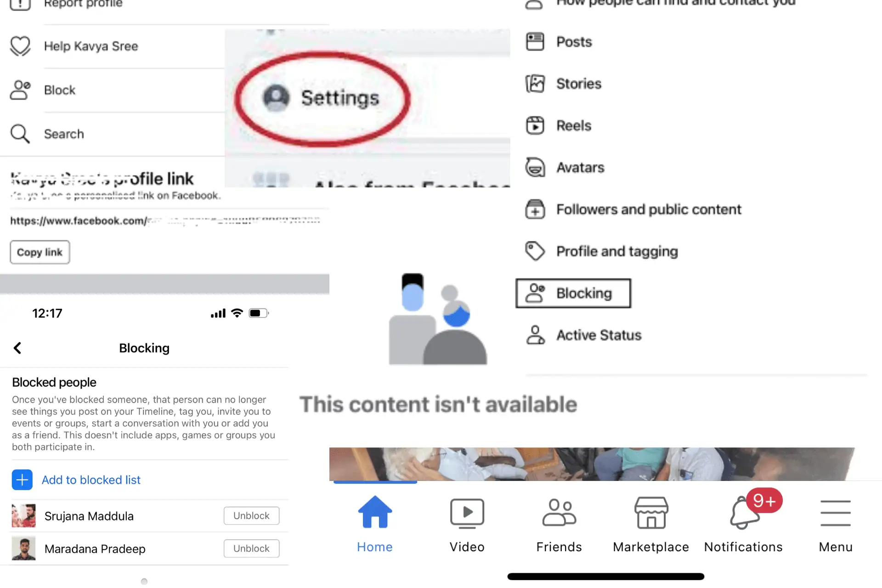Click the Active Status icon in settings
The image size is (882, 588).
537,335
